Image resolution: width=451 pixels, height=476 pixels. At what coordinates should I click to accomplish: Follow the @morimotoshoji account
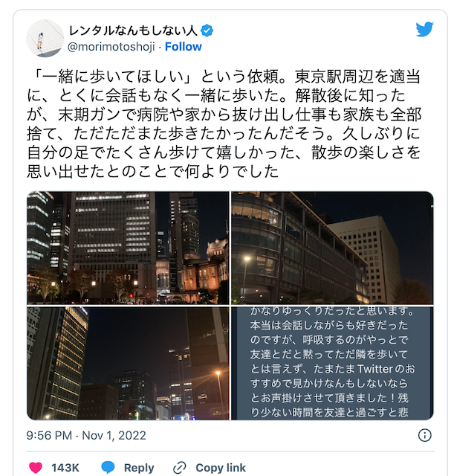click(184, 47)
